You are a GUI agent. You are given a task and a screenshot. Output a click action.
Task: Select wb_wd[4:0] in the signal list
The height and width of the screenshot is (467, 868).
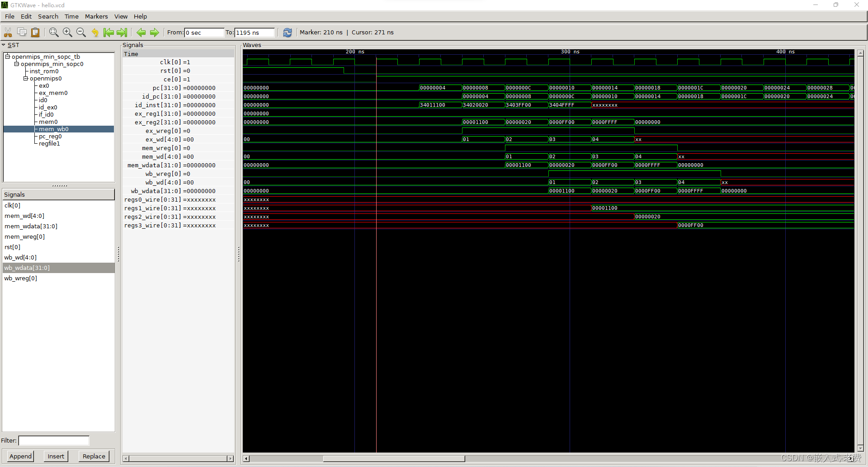click(x=58, y=257)
